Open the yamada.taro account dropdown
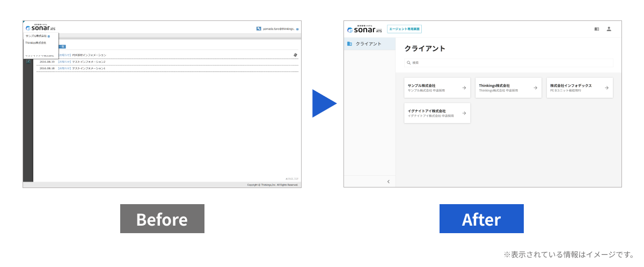The width and height of the screenshot is (644, 267). [x=297, y=29]
